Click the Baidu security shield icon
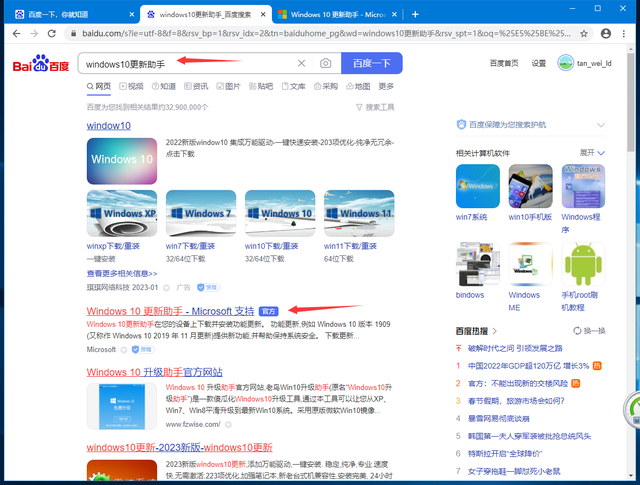This screenshot has height=485, width=640. click(x=461, y=125)
